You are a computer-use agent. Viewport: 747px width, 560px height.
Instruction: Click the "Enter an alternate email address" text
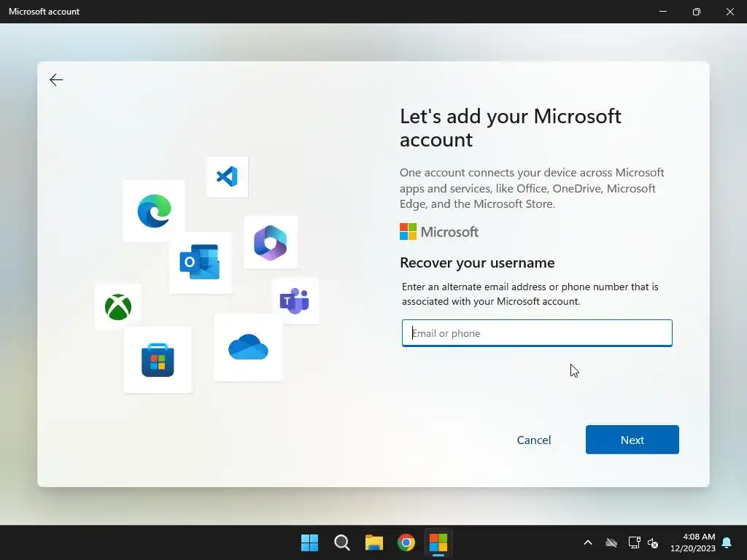coord(530,294)
